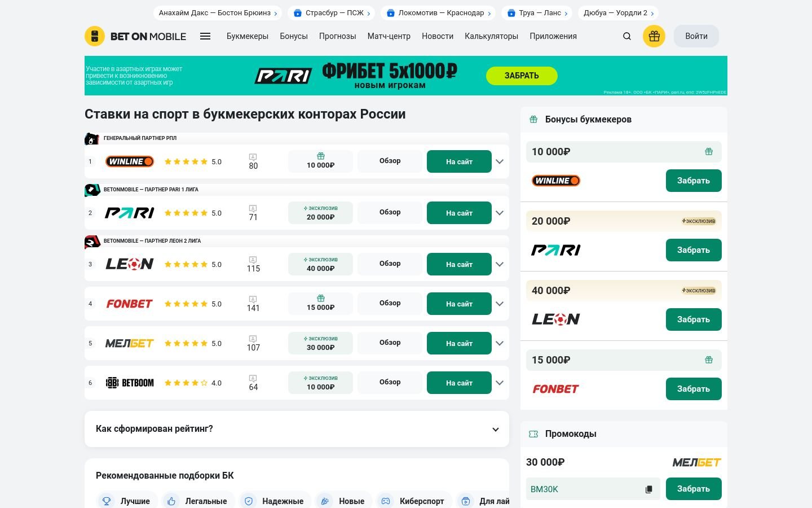This screenshot has height=508, width=812.
Task: Click Забрать next to BM30K promo code
Action: (694, 489)
